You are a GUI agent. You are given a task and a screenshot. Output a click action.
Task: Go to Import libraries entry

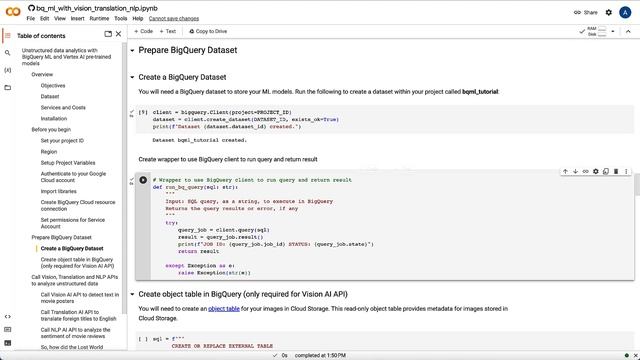click(x=58, y=191)
